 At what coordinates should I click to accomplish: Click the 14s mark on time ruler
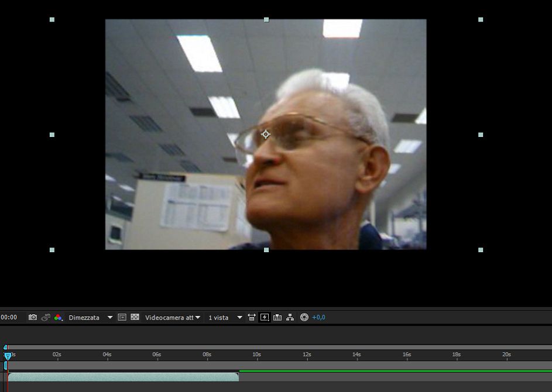(356, 355)
